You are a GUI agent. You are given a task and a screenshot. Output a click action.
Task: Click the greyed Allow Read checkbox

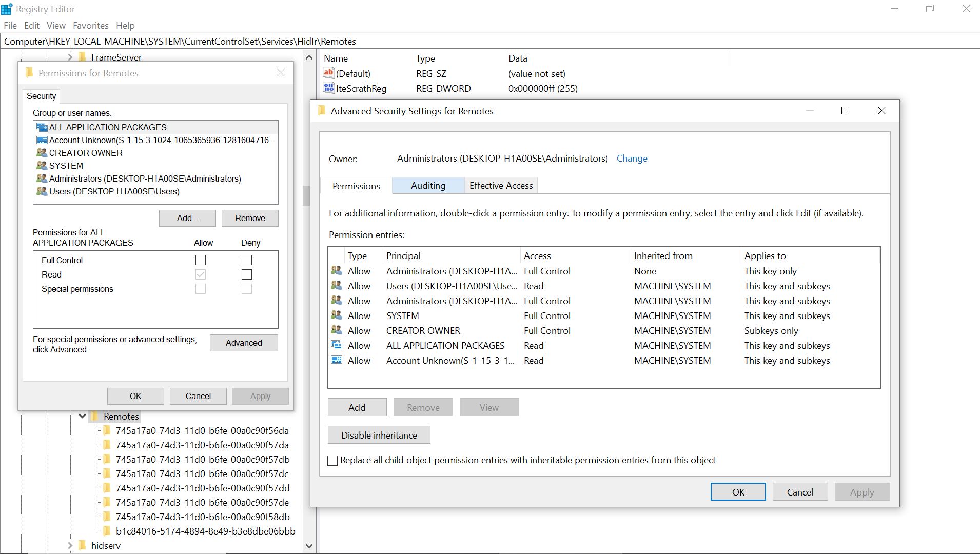click(x=201, y=274)
